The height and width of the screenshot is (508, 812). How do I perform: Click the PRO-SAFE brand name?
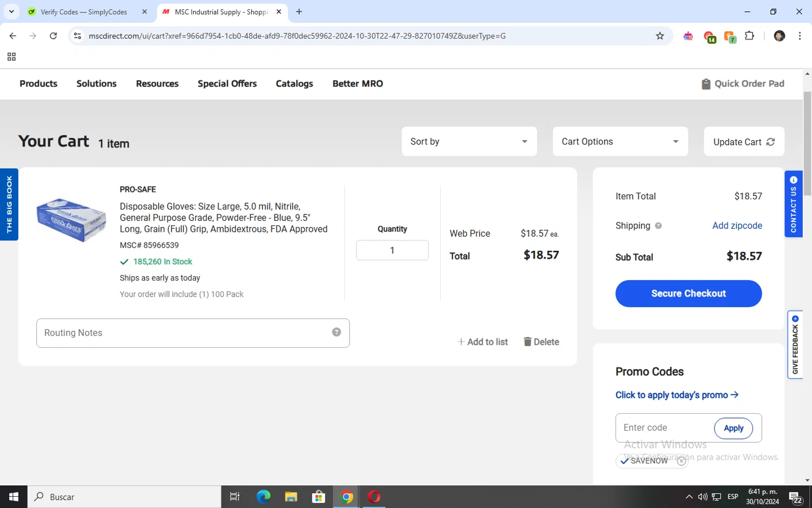[x=137, y=189]
